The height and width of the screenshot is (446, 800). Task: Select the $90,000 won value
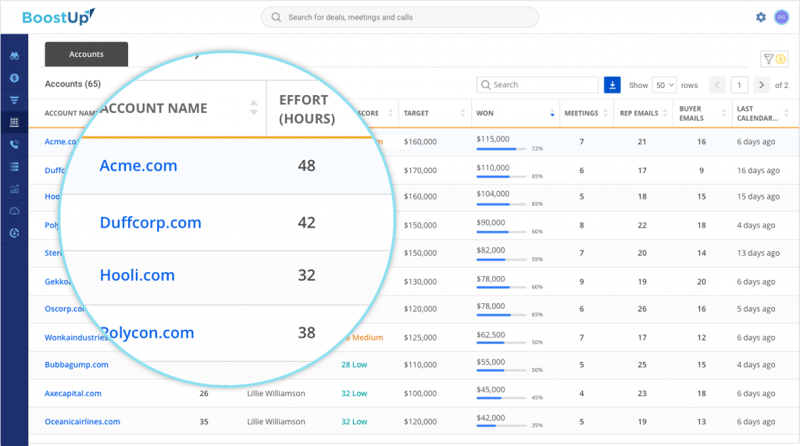click(x=491, y=222)
